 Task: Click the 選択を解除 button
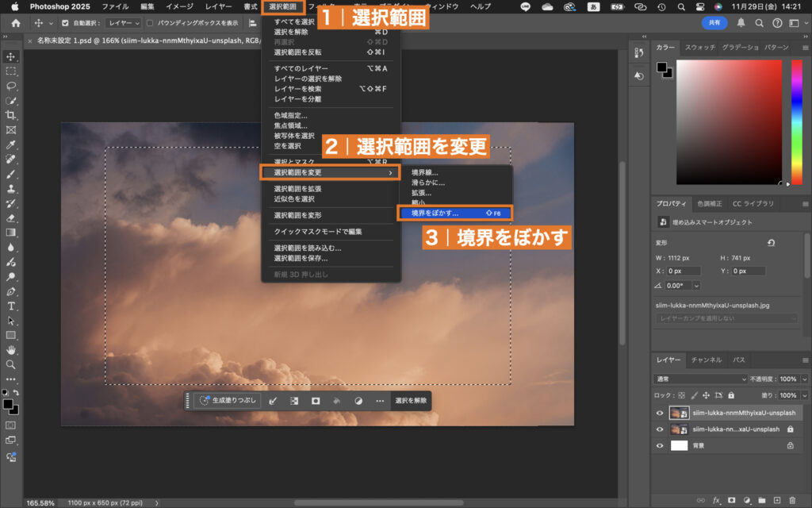[411, 401]
